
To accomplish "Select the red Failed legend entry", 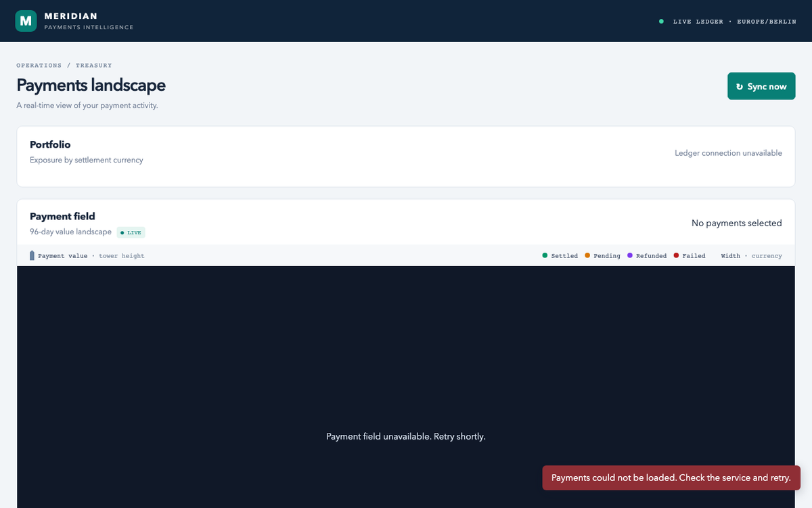I will [x=690, y=256].
